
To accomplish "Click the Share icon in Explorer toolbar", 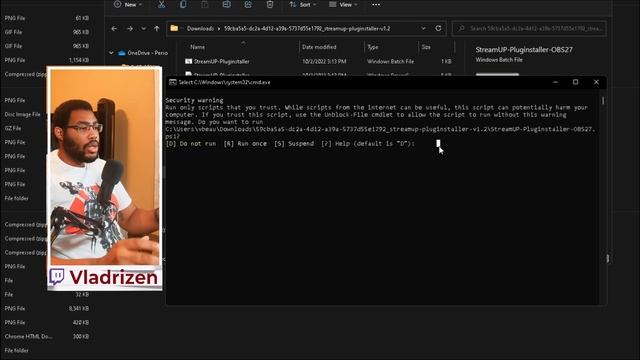I will point(248,4).
